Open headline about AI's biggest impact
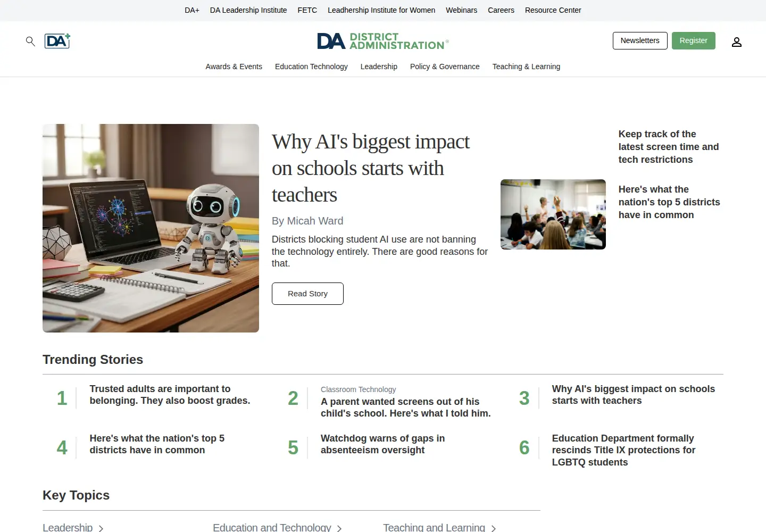The width and height of the screenshot is (766, 532). click(x=371, y=168)
